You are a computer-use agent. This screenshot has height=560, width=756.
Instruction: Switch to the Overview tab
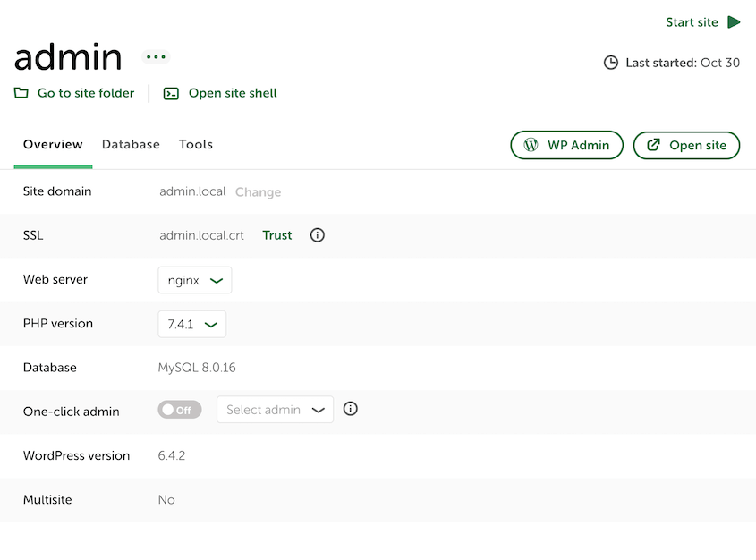tap(53, 145)
